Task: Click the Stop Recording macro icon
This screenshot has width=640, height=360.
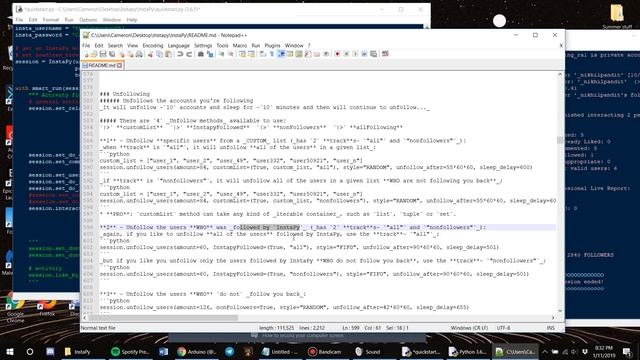Action: tap(346, 54)
